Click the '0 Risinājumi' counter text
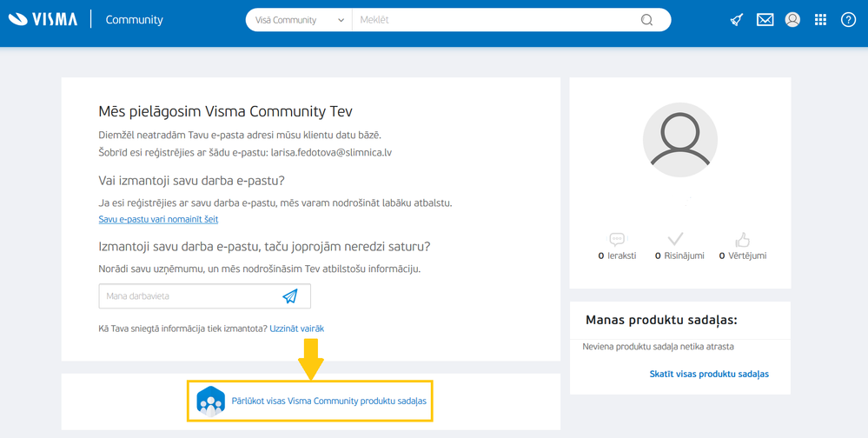This screenshot has height=438, width=868. [x=679, y=255]
